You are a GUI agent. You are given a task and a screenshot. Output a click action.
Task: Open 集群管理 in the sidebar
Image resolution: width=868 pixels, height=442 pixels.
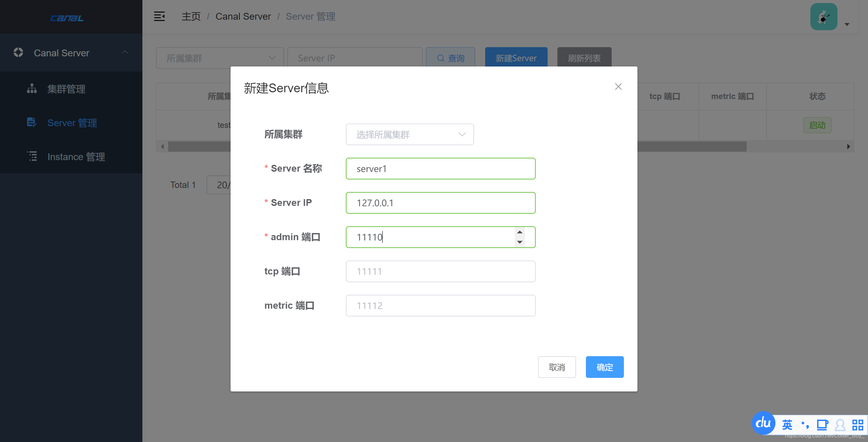(71, 89)
